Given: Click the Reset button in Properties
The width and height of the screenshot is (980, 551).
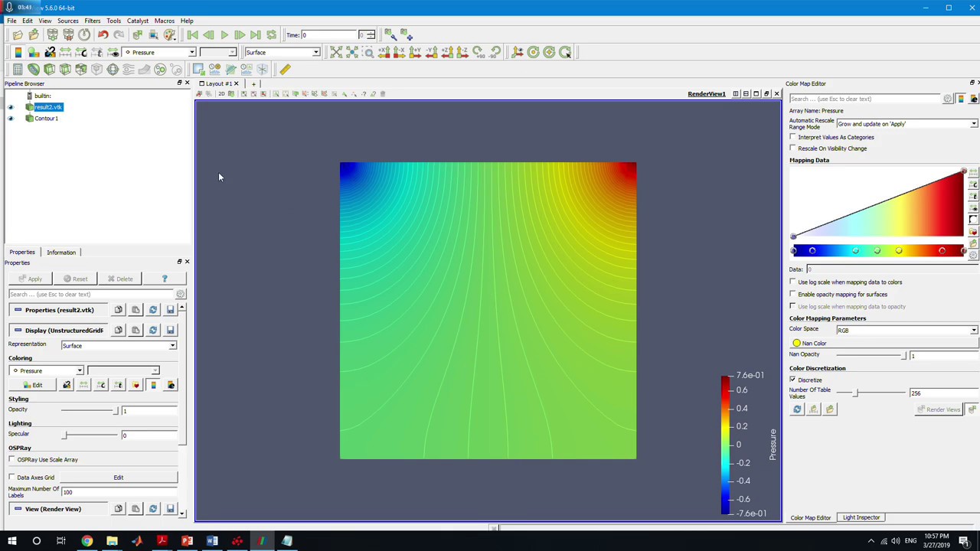Looking at the screenshot, I should [75, 279].
